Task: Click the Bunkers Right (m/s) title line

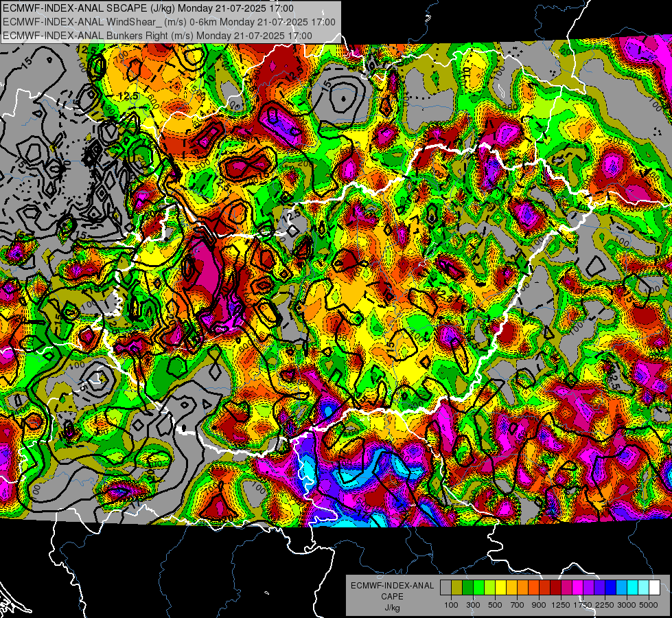Action: (x=157, y=36)
